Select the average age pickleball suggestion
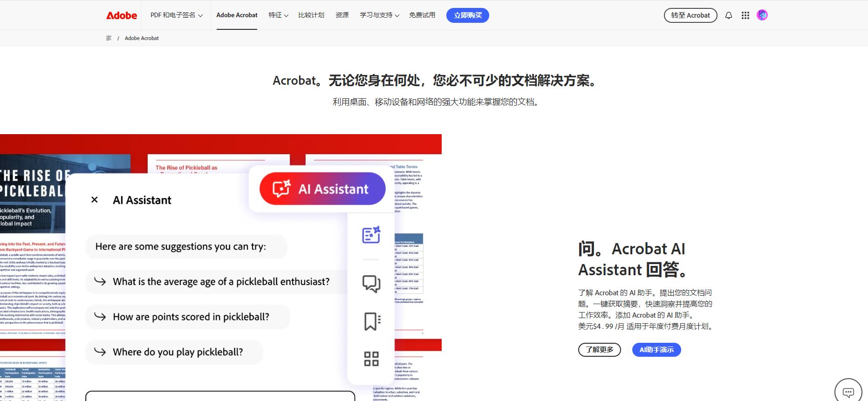 [x=217, y=282]
